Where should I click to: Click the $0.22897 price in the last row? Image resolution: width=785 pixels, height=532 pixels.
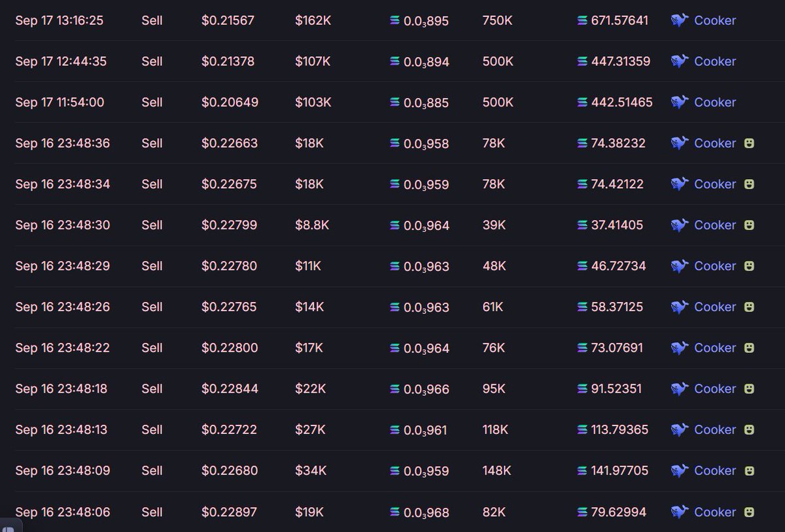pos(230,512)
